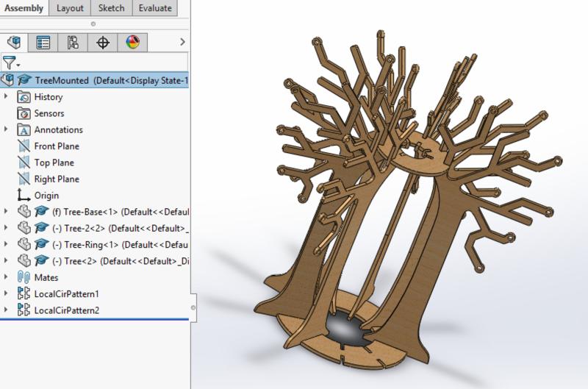Screen dimensions: 588x389
Task: Open the ConfigurationManager tab icon
Action: click(x=73, y=42)
